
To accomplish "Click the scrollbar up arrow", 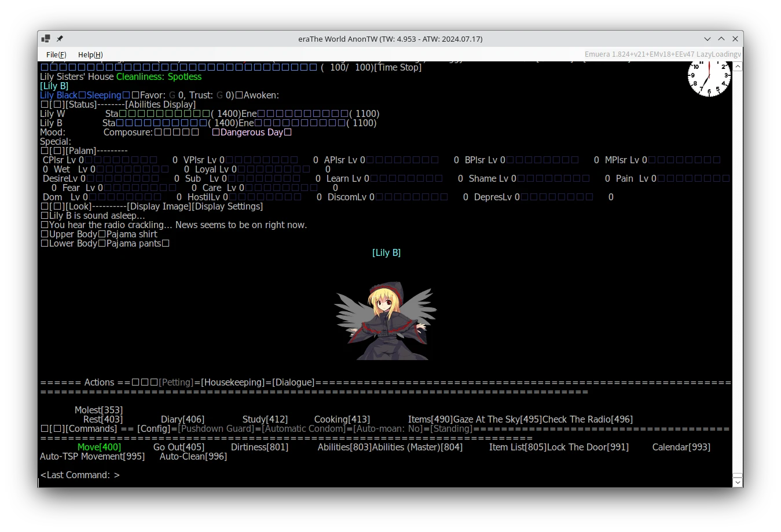I will click(737, 67).
